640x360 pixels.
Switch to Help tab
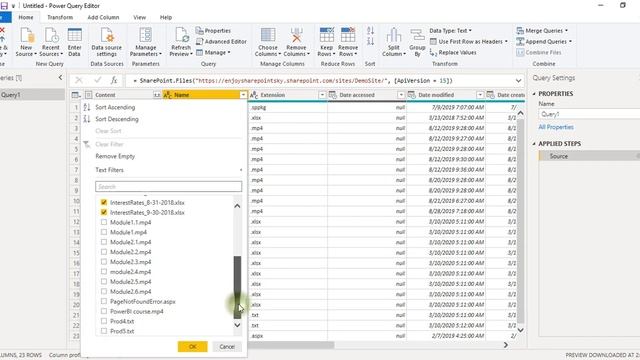point(166,18)
